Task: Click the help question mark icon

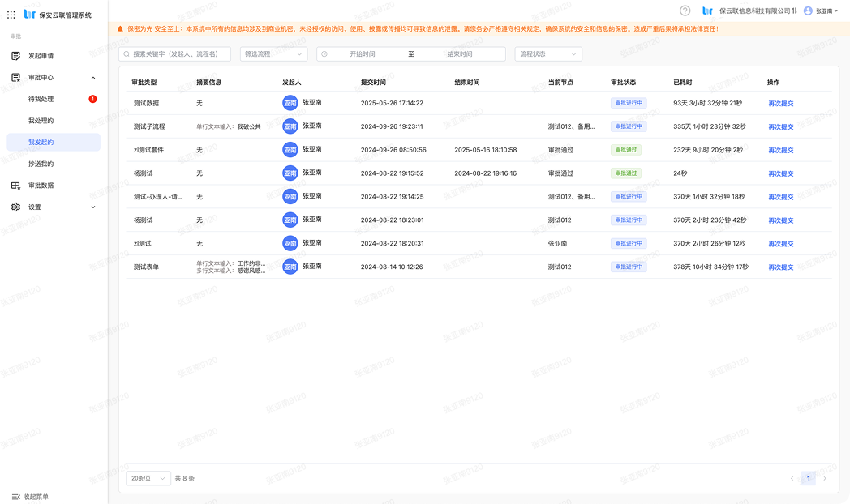Action: [x=685, y=11]
